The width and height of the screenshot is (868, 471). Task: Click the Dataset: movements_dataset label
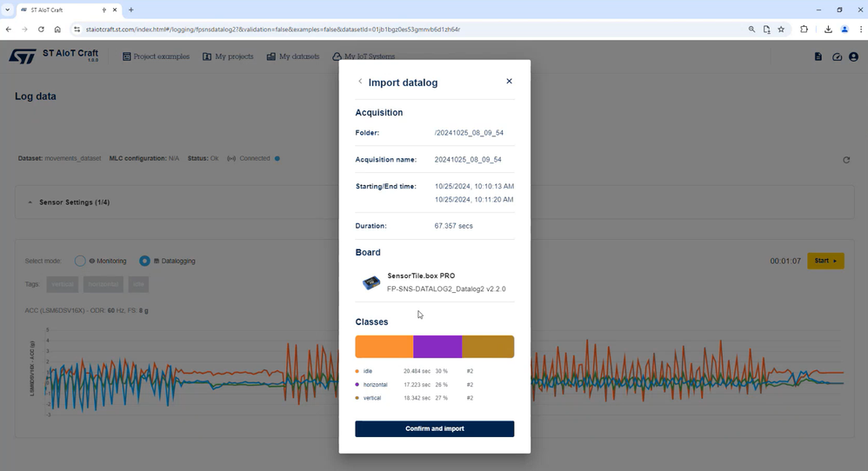[59, 158]
